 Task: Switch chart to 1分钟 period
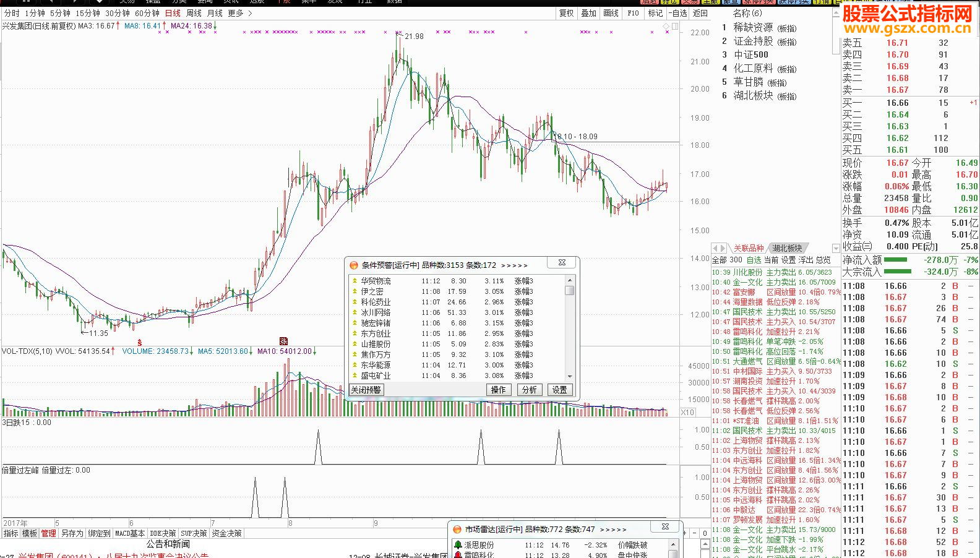tap(35, 13)
